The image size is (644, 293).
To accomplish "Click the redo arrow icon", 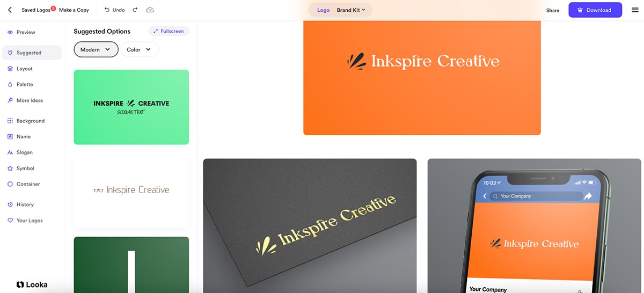I will [135, 10].
